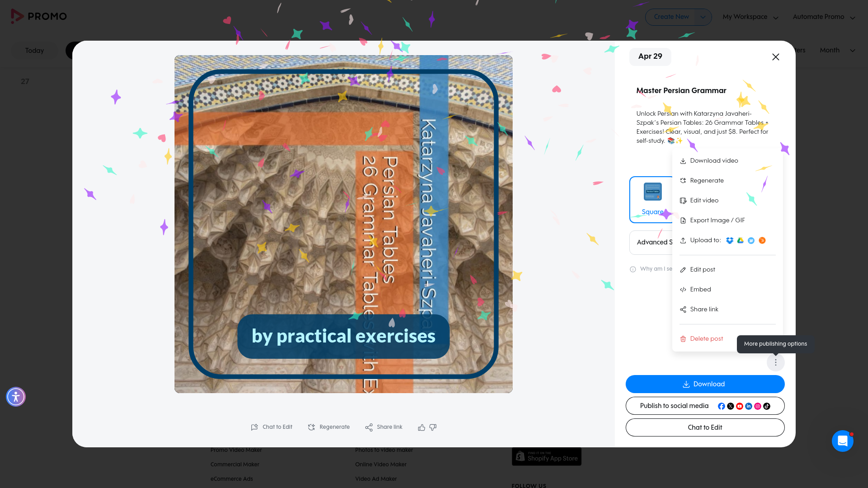Open Chat to Edit
The width and height of the screenshot is (868, 488).
[704, 427]
